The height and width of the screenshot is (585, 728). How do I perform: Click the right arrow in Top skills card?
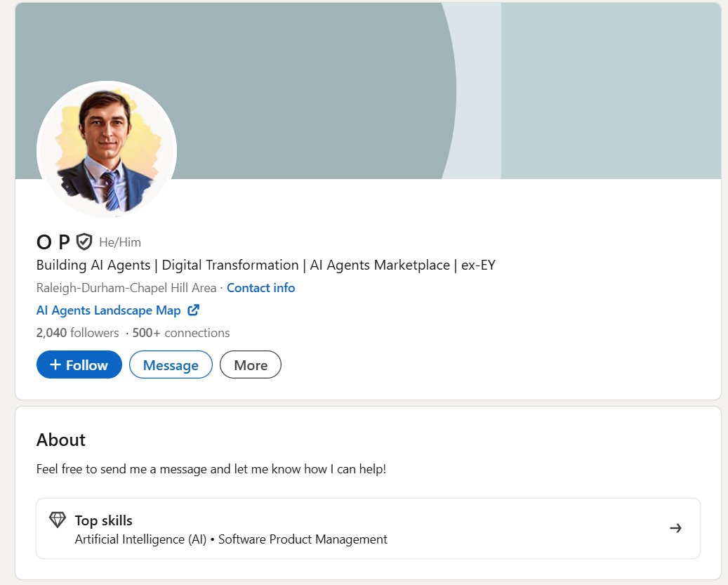(675, 528)
